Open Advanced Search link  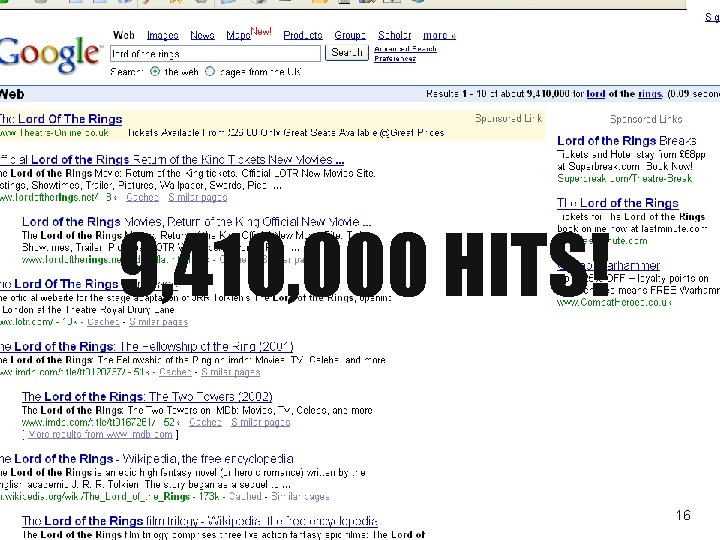[405, 49]
